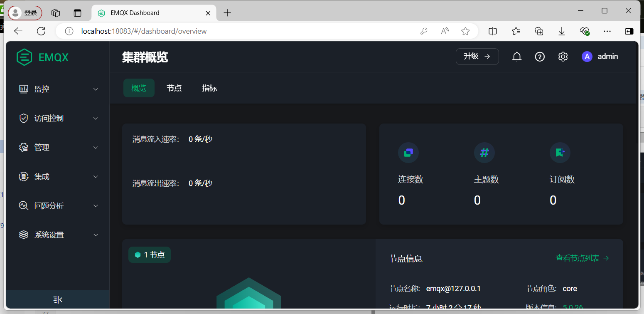The width and height of the screenshot is (644, 314).
Task: Click the 系统设置 layers icon
Action: [x=24, y=235]
